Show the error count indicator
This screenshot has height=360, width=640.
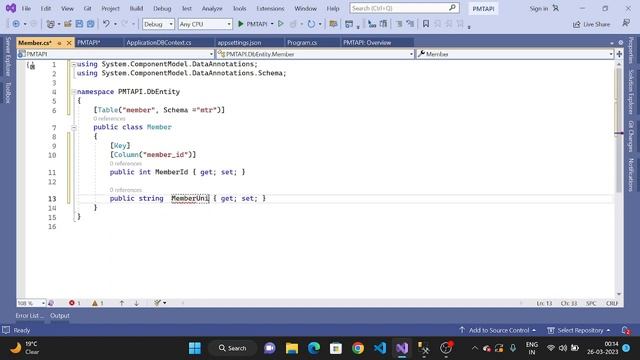pyautogui.click(x=75, y=303)
